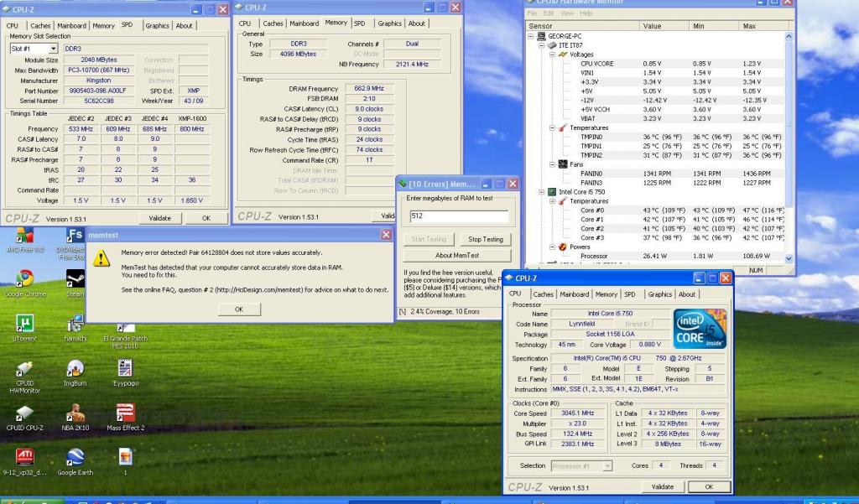
Task: Select the Powers flame icon in HWMonitor
Action: [x=563, y=247]
